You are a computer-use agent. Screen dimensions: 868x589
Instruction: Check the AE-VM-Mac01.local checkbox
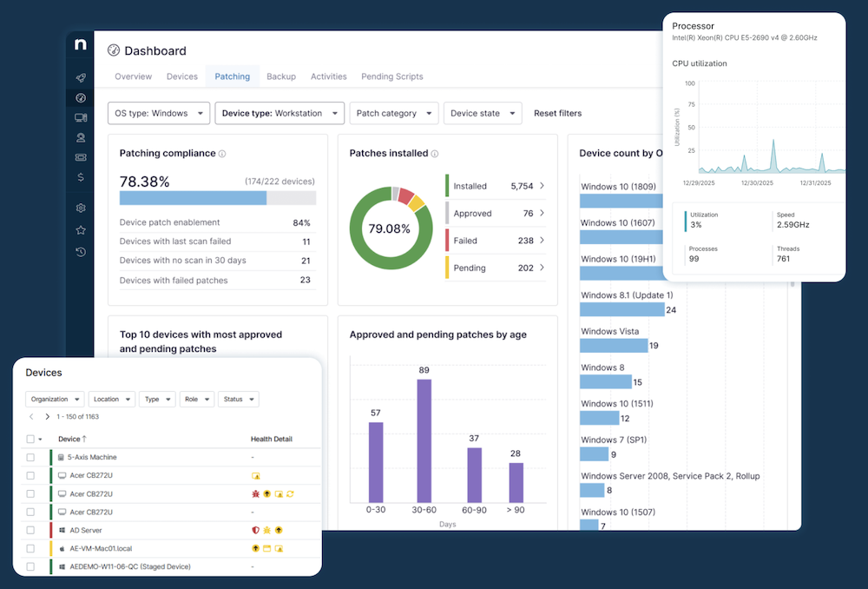pyautogui.click(x=30, y=548)
